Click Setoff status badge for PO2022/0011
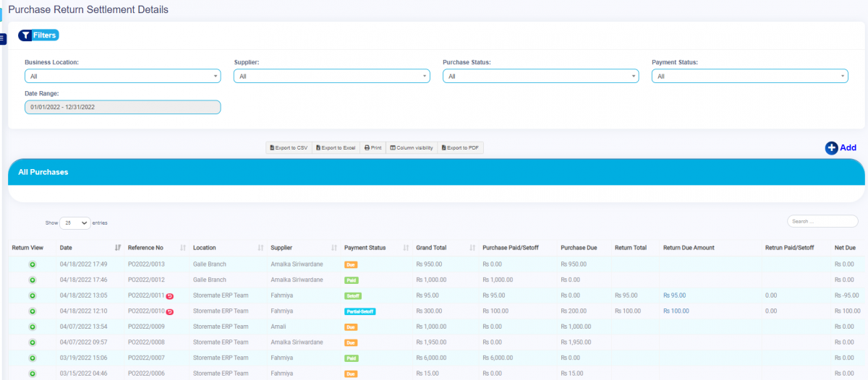Screen dimensions: 868x380 click(353, 296)
